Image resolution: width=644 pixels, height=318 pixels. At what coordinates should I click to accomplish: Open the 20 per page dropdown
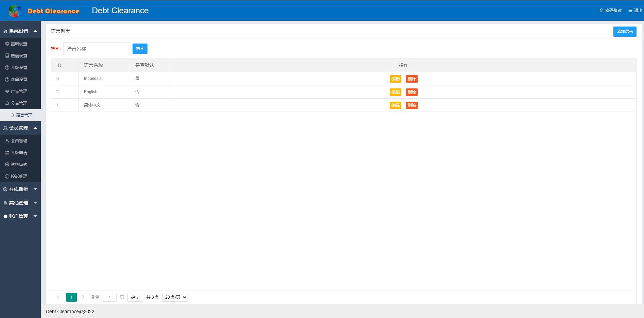point(175,297)
